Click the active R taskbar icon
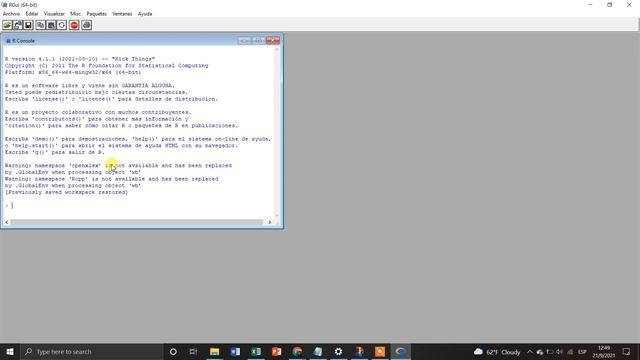 [400, 351]
